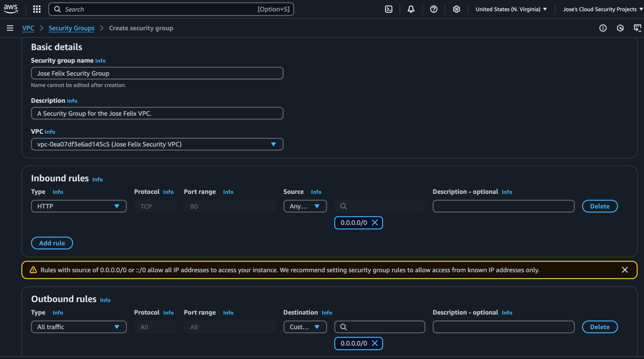
Task: Follow the Security Groups breadcrumb link
Action: tap(71, 28)
